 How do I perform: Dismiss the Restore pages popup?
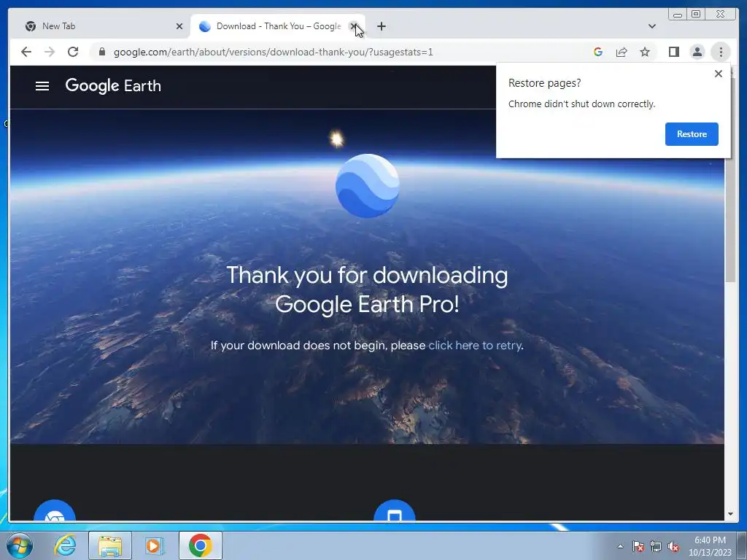(x=719, y=74)
